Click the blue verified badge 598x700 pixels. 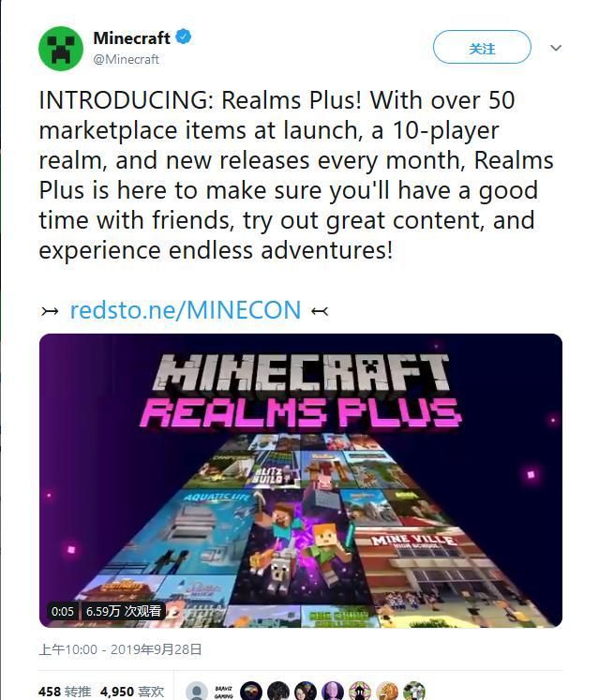click(184, 37)
